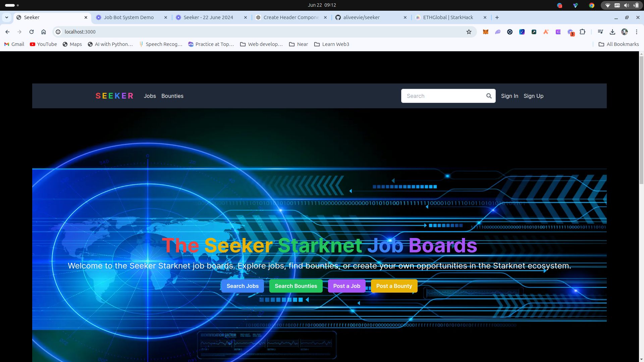Click the Search Bounties button
The image size is (644, 362).
tap(296, 286)
